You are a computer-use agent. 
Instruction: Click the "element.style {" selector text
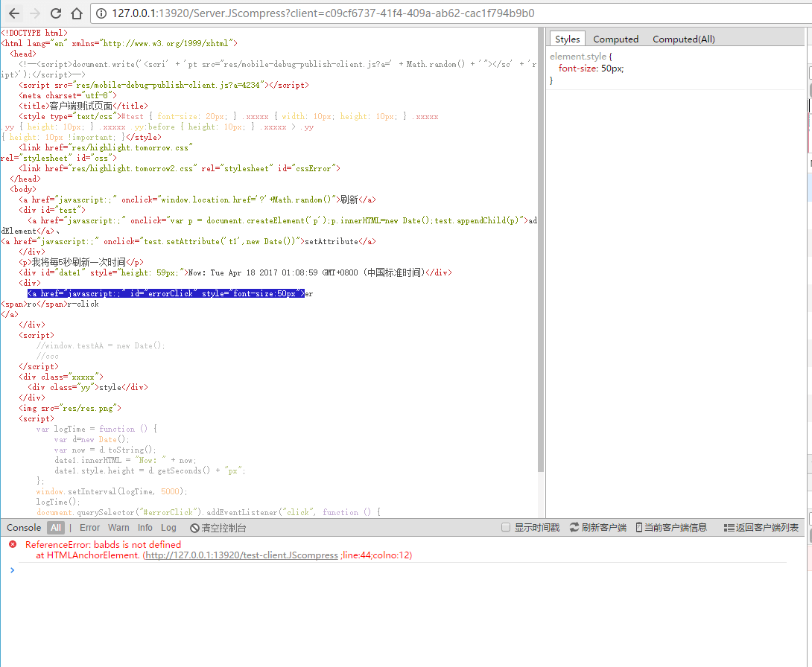click(581, 57)
